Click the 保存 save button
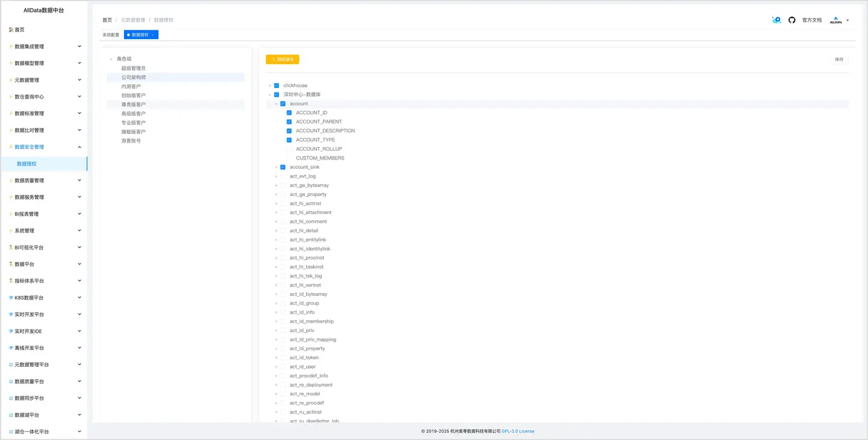The width and height of the screenshot is (868, 440). click(x=839, y=60)
